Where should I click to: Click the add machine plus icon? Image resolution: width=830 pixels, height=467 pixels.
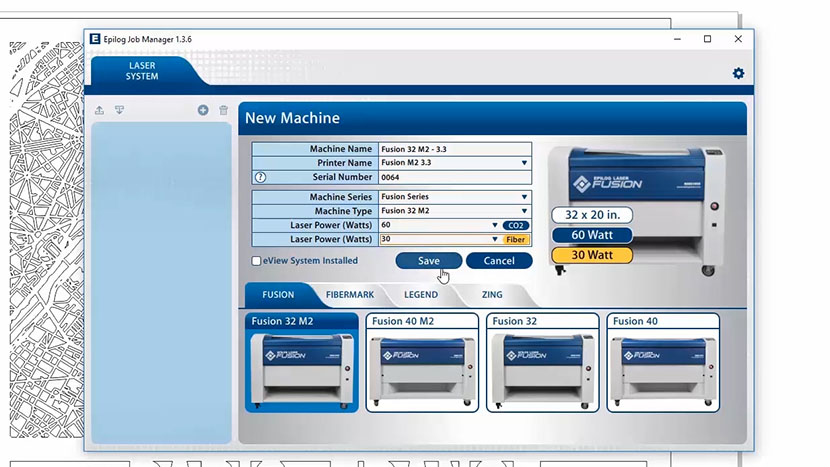pyautogui.click(x=203, y=110)
